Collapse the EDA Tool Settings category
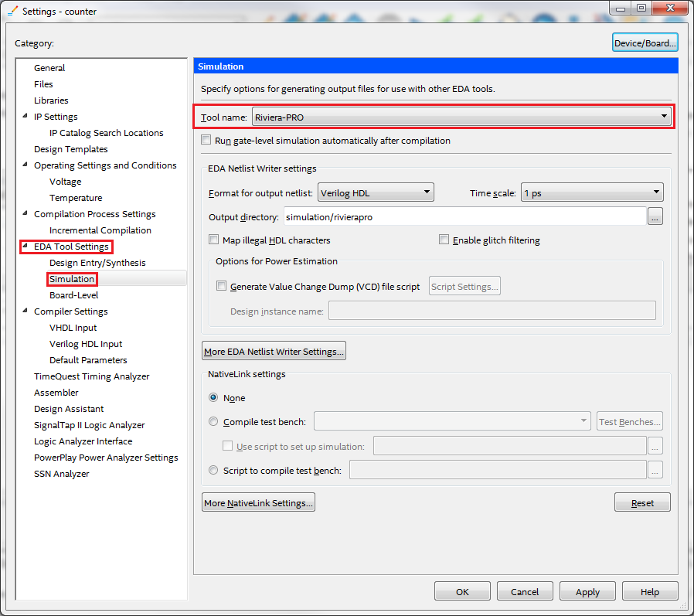 [x=24, y=247]
